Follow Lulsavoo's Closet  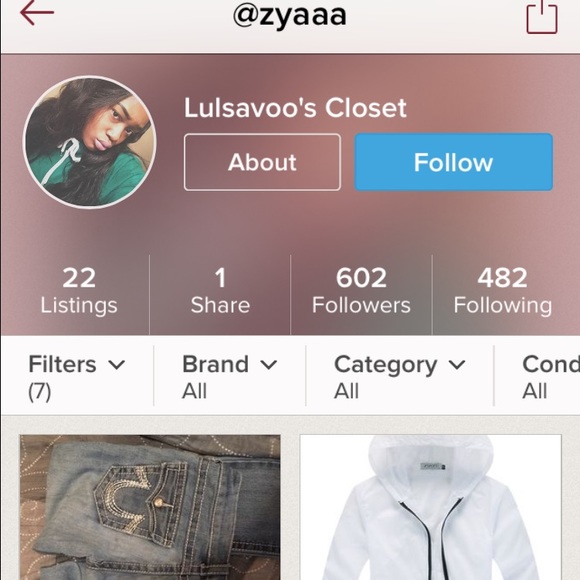tap(453, 162)
